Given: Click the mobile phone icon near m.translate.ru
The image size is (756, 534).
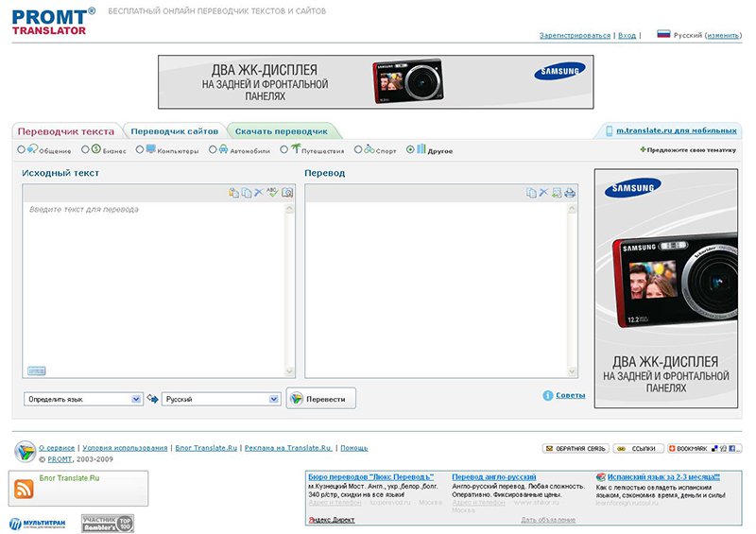Looking at the screenshot, I should [x=610, y=130].
